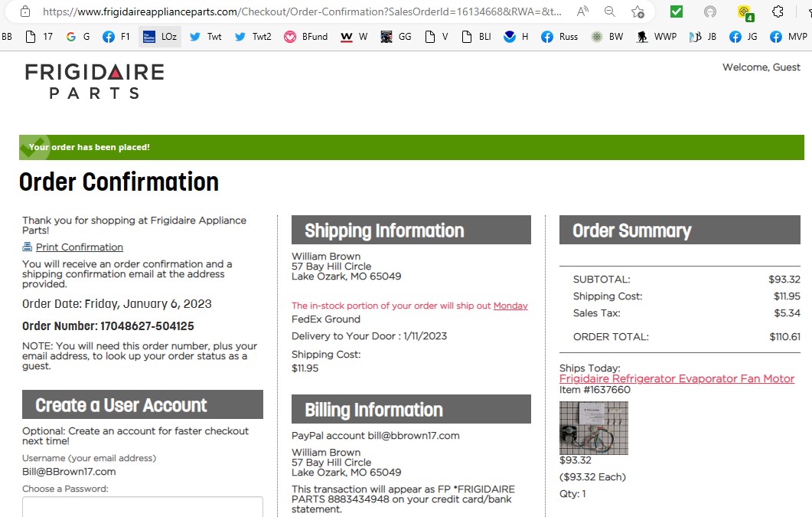Screen dimensions: 812x517
Task: Add page to favorites with star icon
Action: coord(638,11)
